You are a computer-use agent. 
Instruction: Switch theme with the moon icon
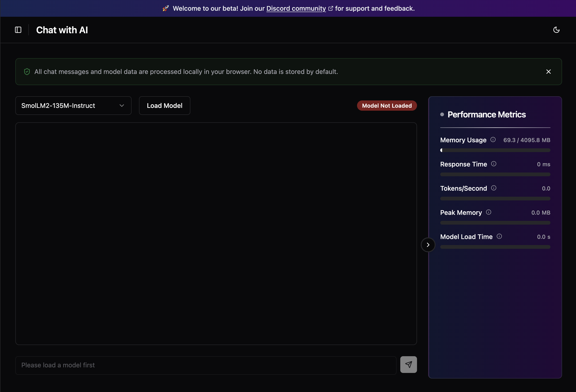(x=556, y=30)
